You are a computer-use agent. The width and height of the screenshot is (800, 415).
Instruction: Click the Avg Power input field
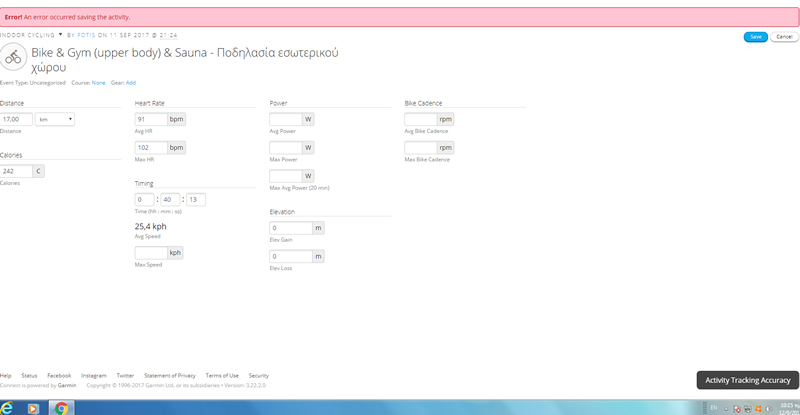tap(285, 119)
